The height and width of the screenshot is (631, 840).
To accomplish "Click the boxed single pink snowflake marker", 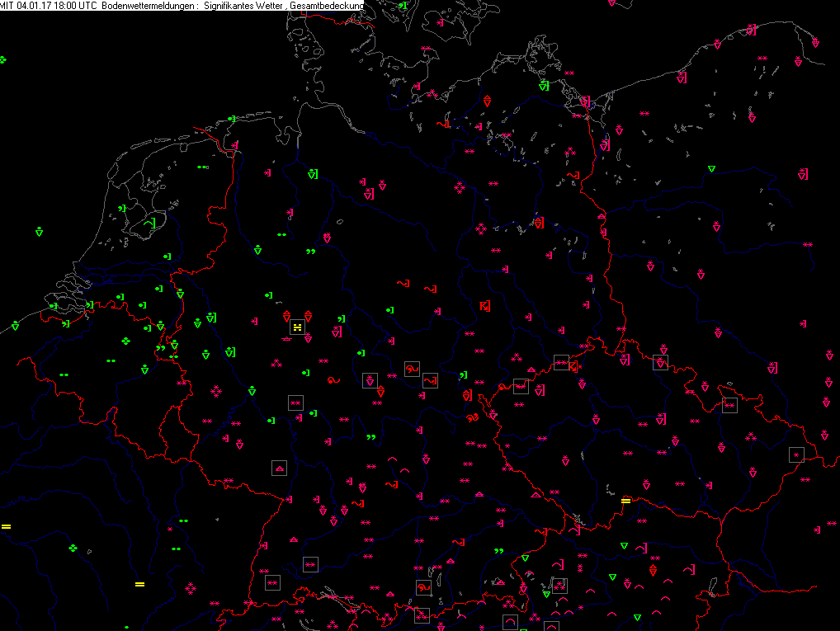I will tap(796, 455).
